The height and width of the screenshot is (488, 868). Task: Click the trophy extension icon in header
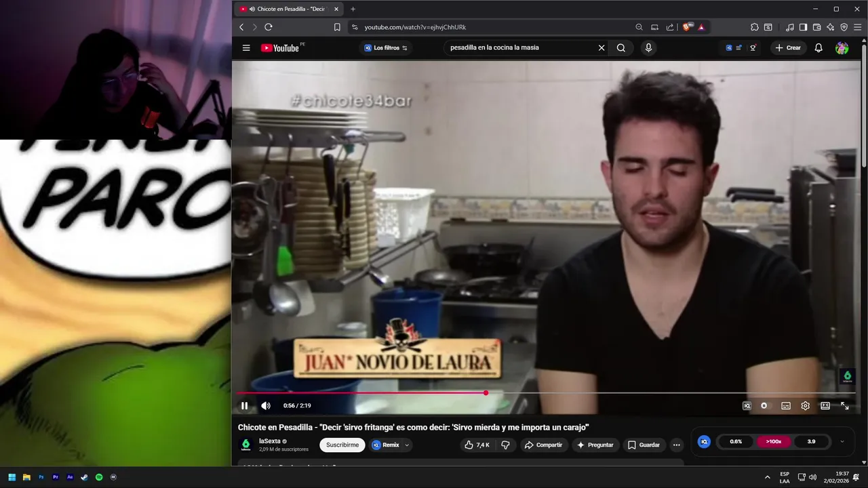(x=753, y=48)
